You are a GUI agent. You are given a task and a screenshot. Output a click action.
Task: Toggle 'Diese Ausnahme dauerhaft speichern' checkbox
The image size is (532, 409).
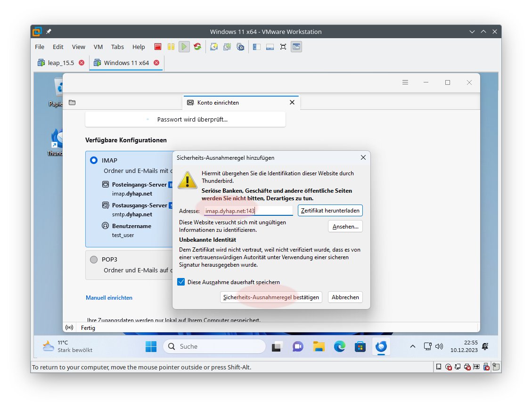coord(181,282)
